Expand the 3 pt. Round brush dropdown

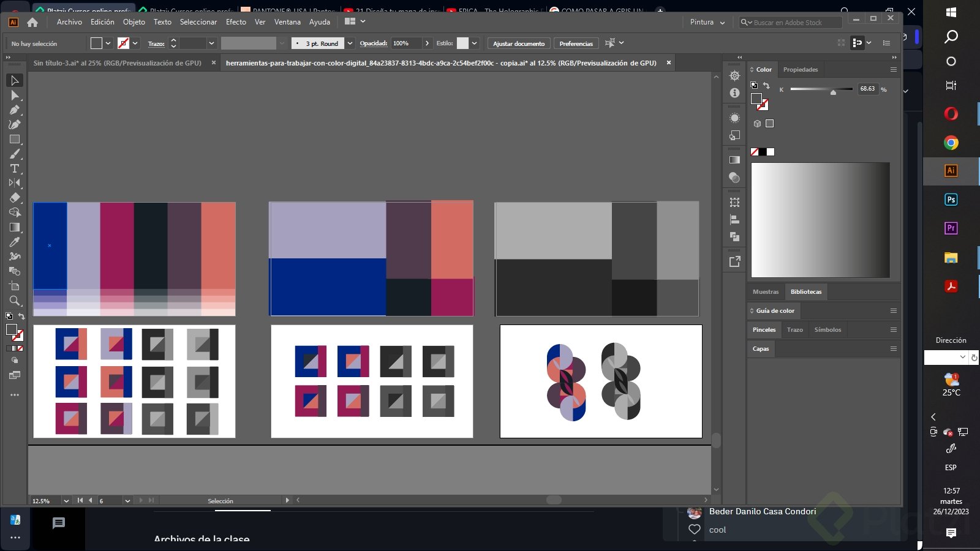350,43
